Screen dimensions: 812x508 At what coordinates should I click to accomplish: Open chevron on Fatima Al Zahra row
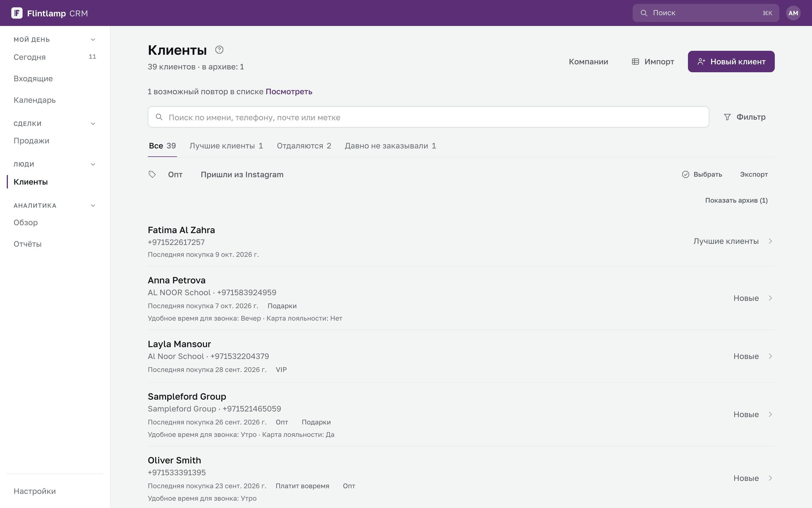point(770,241)
